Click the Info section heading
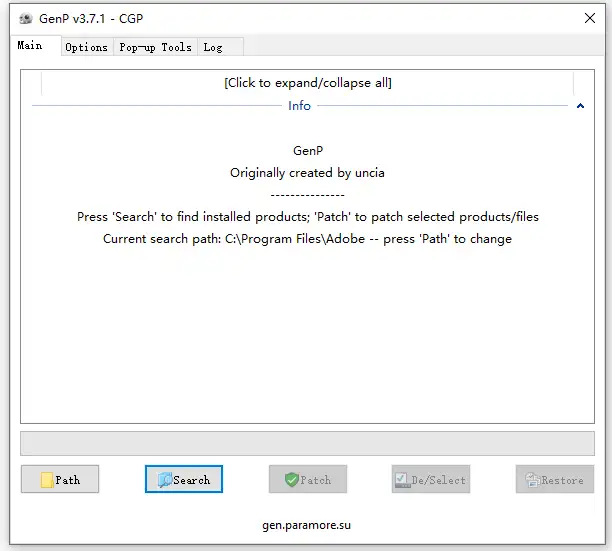612x551 pixels. (299, 106)
